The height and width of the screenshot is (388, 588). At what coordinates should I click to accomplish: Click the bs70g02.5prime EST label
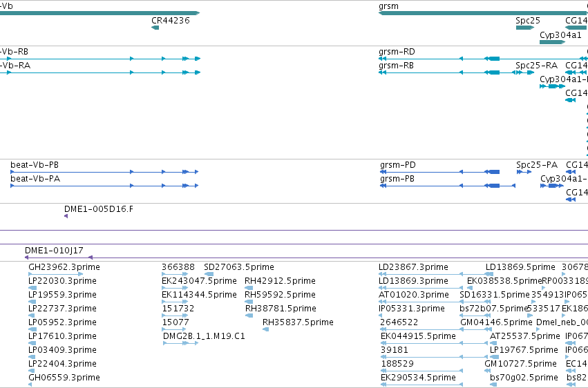[524, 378]
